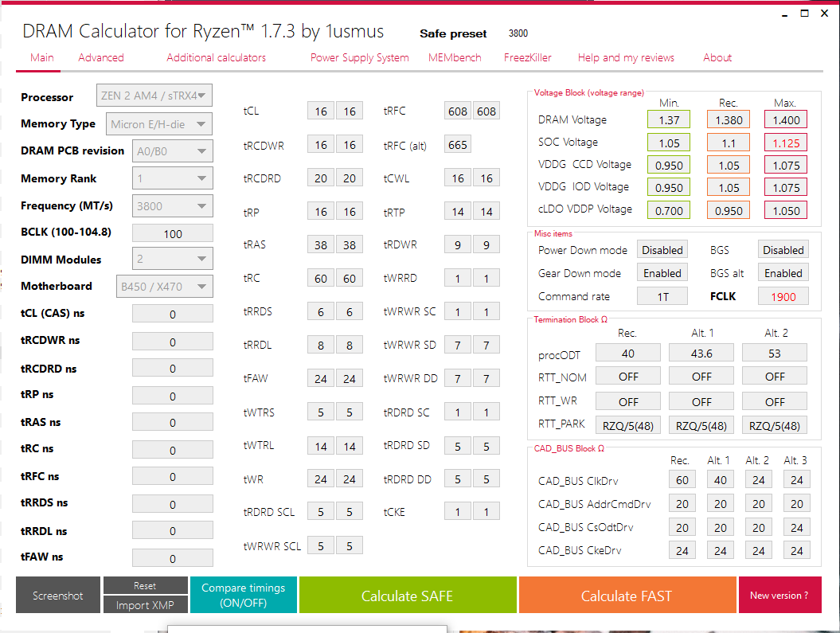The height and width of the screenshot is (633, 840).
Task: Click the SOC Voltage Rec. value 1.1
Action: [729, 143]
